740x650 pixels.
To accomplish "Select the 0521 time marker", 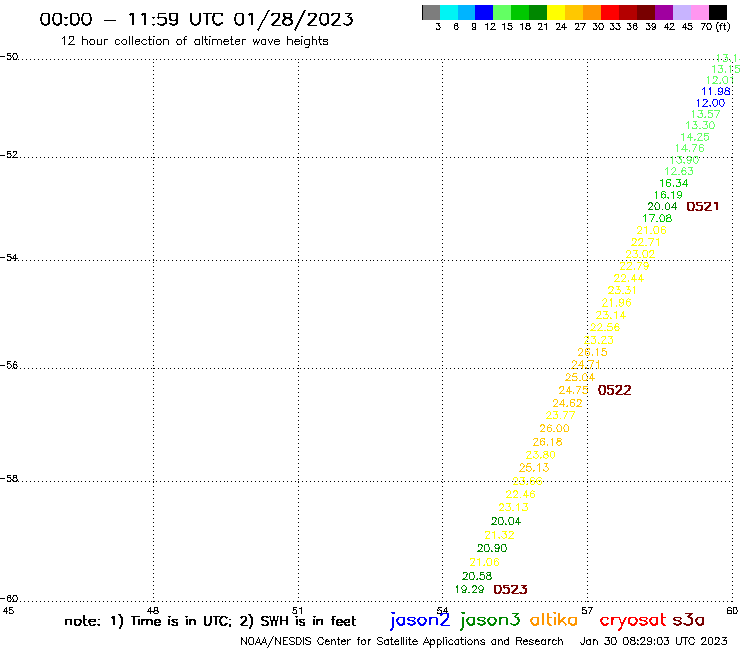I will tap(703, 206).
